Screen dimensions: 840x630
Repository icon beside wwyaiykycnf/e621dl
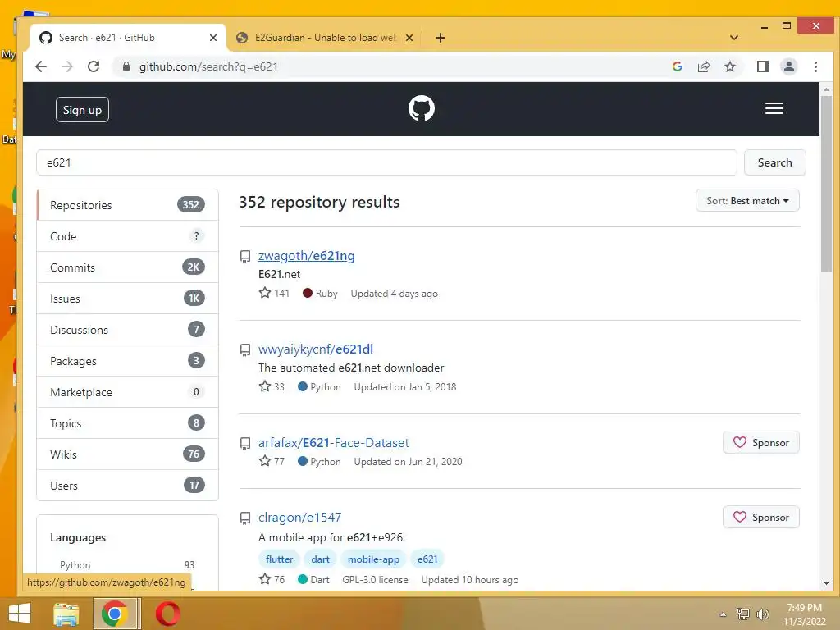click(244, 349)
